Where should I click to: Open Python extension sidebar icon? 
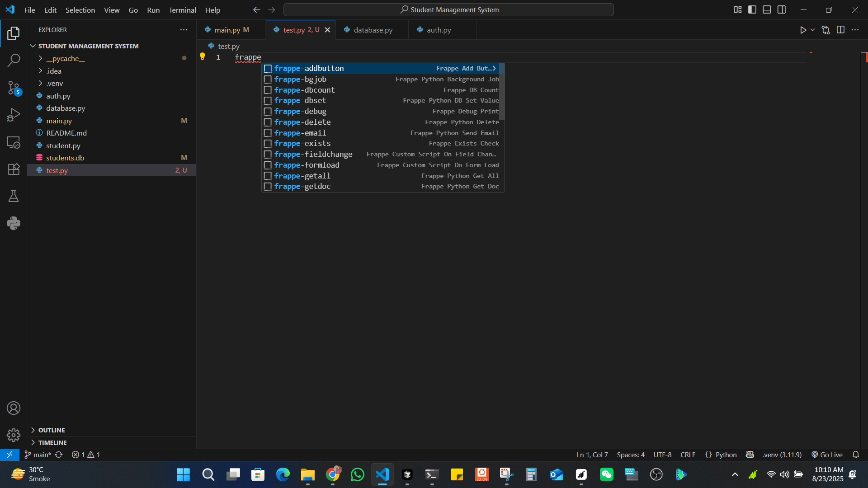point(14,223)
